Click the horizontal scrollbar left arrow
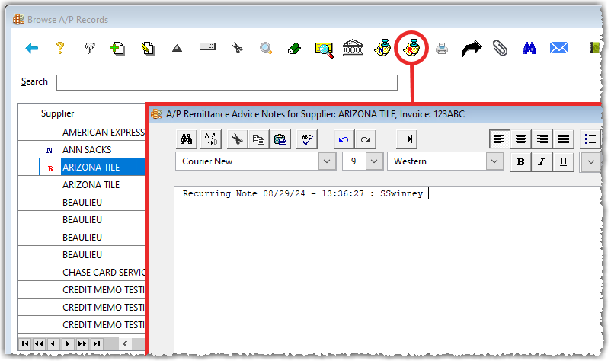 (x=125, y=344)
